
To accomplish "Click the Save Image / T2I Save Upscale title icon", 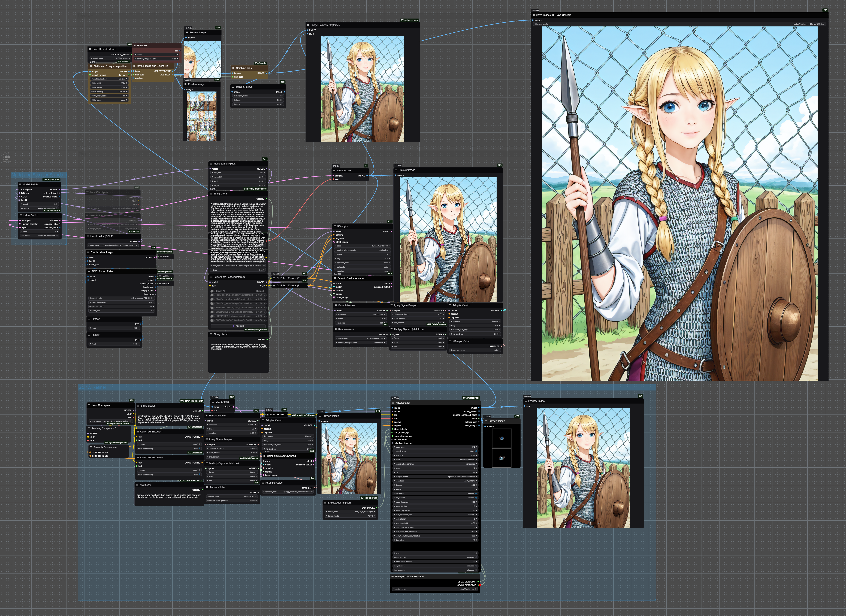I will [534, 15].
